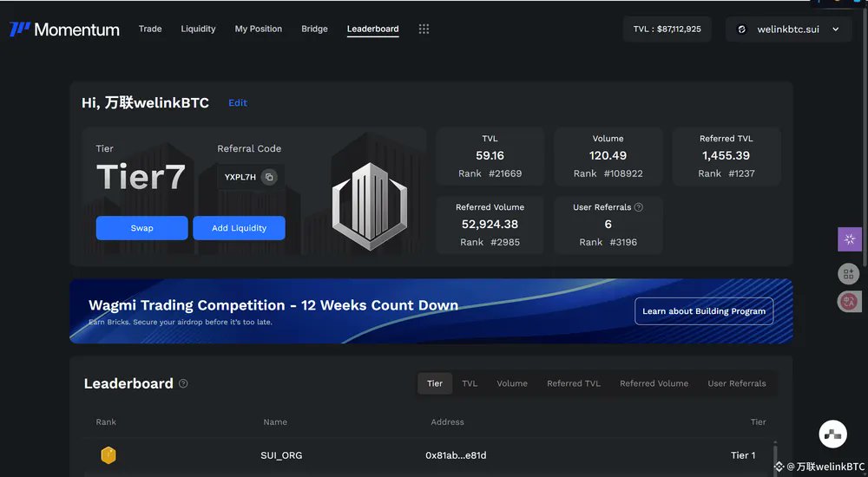Click the Referred TVL value 1,455.39

[x=726, y=155]
